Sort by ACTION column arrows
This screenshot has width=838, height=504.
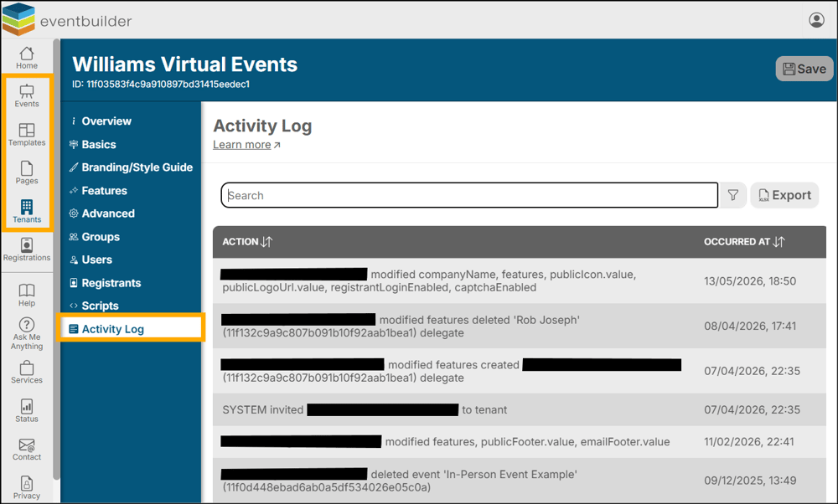point(266,242)
